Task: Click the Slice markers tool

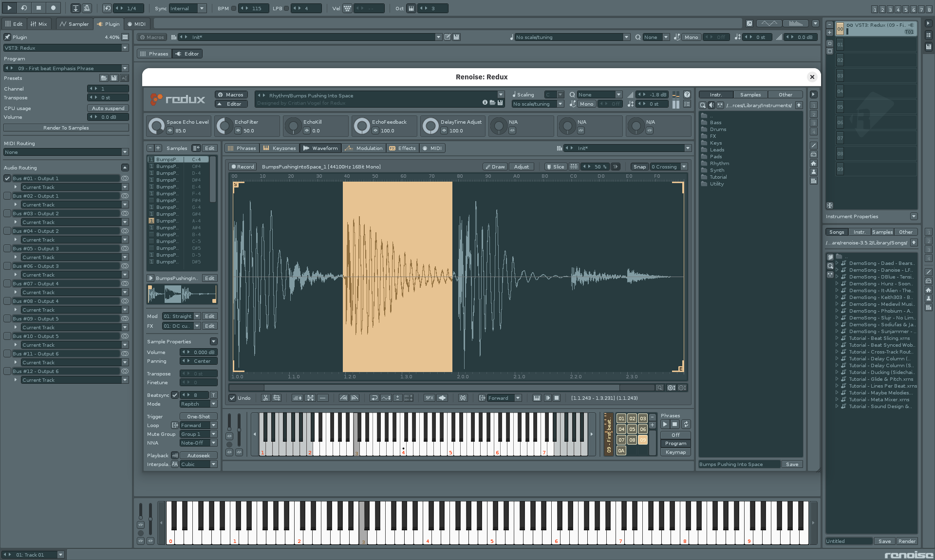Action: pyautogui.click(x=555, y=167)
